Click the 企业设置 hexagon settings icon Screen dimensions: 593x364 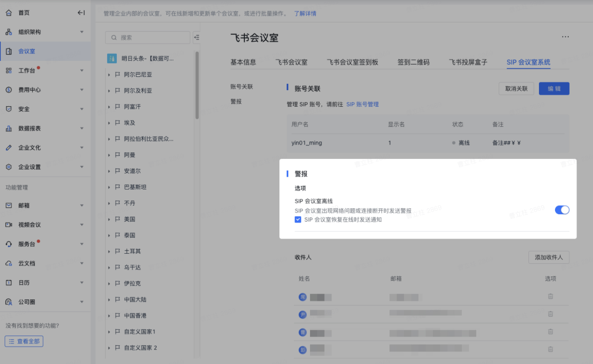pyautogui.click(x=9, y=167)
